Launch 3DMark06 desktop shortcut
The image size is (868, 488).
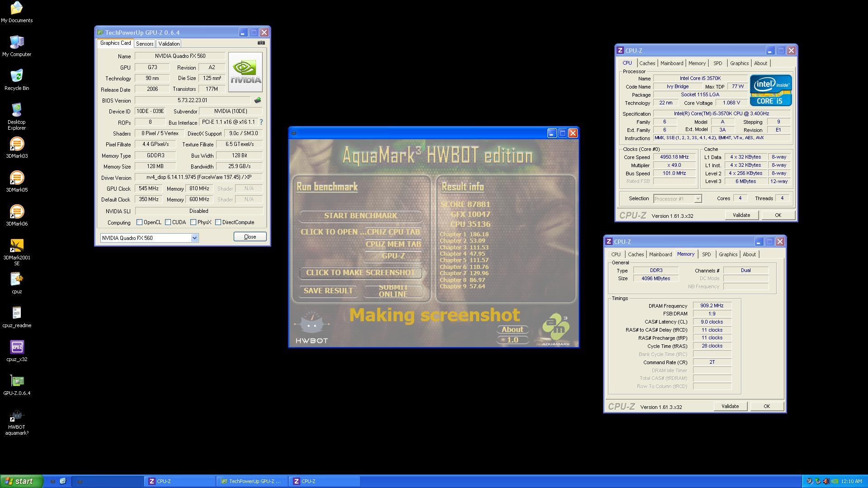coord(17,215)
